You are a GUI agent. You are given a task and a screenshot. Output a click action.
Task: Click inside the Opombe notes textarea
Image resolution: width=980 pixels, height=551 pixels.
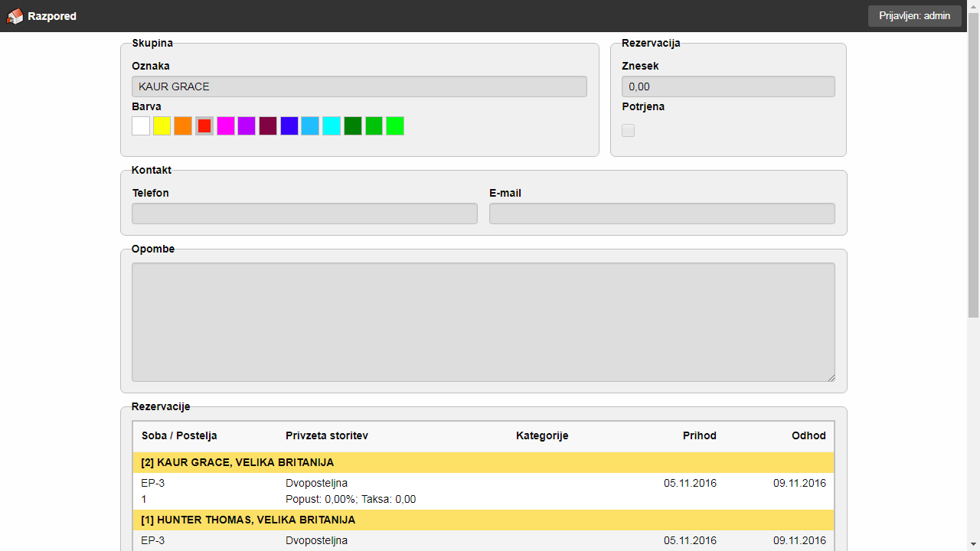pyautogui.click(x=482, y=321)
